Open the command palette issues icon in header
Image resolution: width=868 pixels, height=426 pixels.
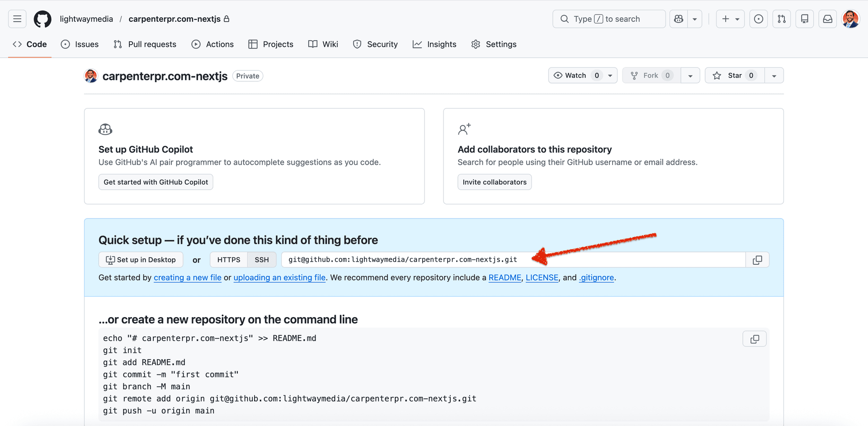point(759,19)
